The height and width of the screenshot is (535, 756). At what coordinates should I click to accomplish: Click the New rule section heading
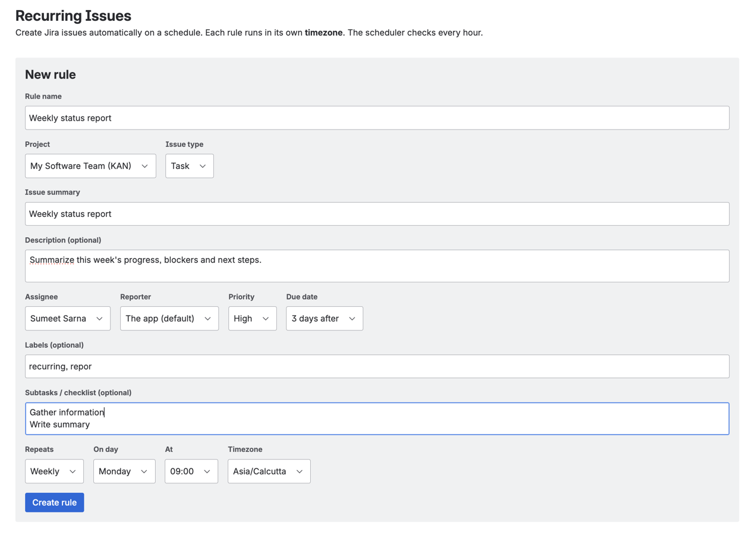tap(51, 74)
